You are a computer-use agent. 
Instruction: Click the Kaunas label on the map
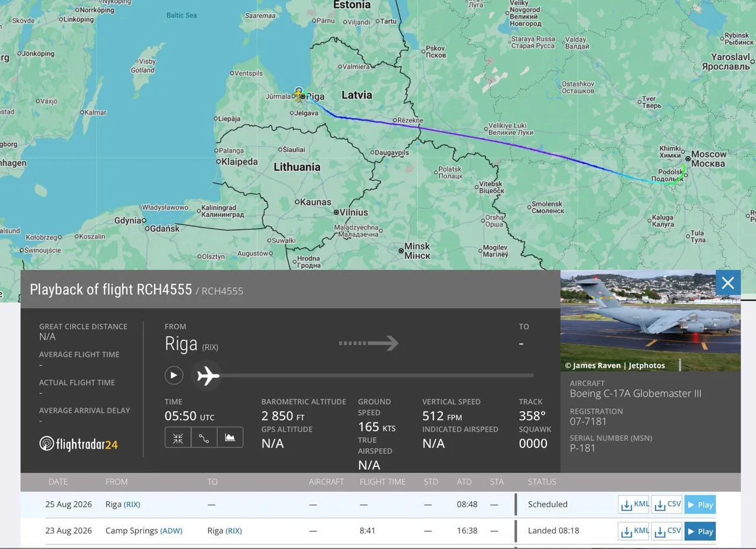[x=315, y=202]
